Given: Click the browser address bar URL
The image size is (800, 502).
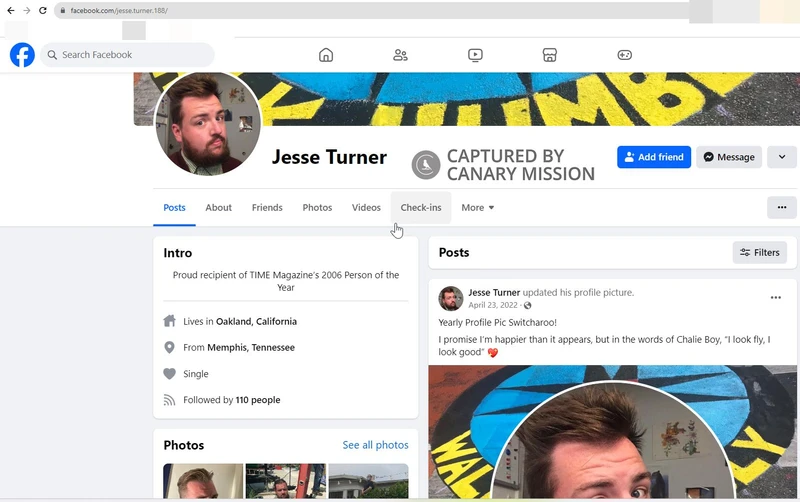Looking at the screenshot, I should (x=118, y=10).
